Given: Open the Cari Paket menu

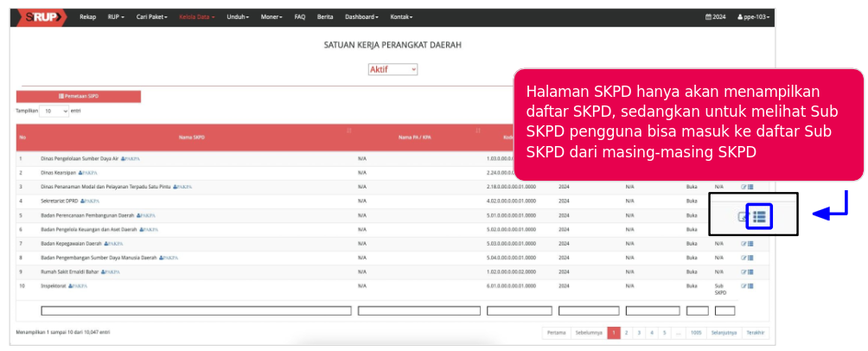Looking at the screenshot, I should click(x=152, y=16).
